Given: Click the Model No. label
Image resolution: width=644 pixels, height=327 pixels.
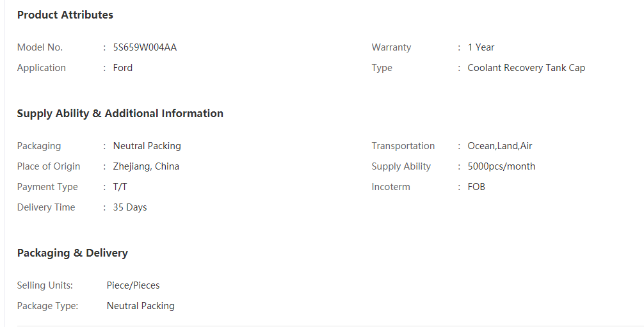Looking at the screenshot, I should 40,47.
